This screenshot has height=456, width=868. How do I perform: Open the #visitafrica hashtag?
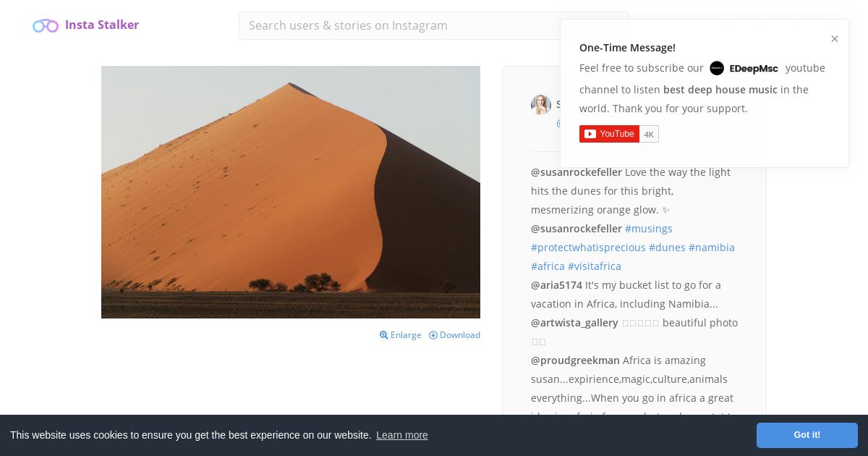pyautogui.click(x=595, y=266)
